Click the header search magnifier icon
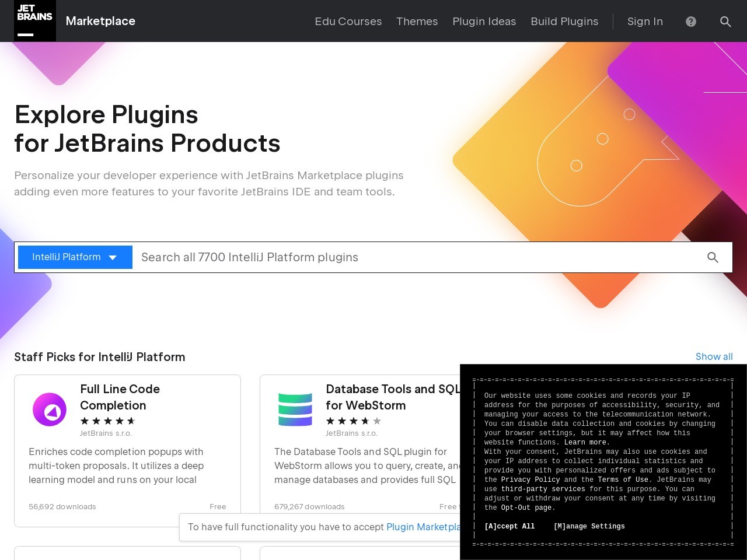Screen dimensions: 747x560 725,22
